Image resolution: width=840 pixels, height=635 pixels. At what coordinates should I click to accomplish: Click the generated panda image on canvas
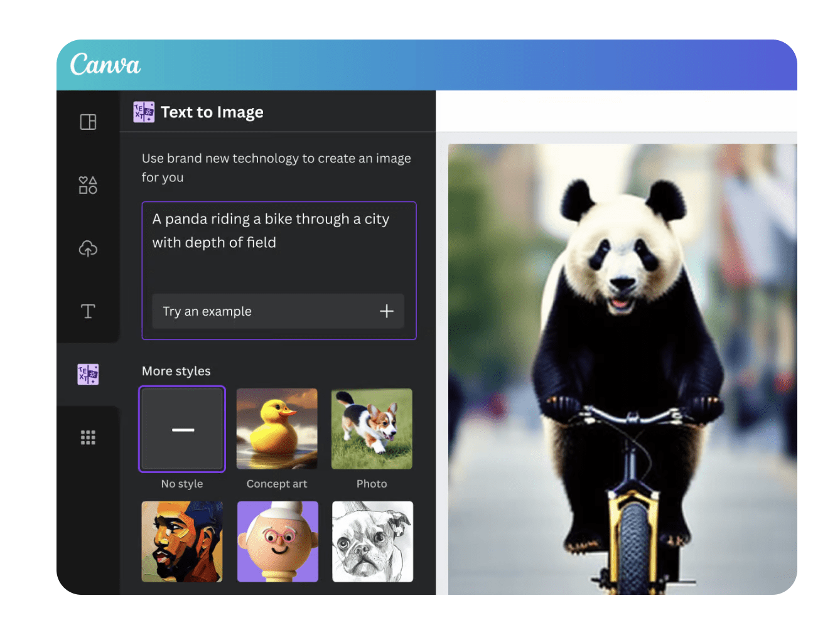point(622,370)
